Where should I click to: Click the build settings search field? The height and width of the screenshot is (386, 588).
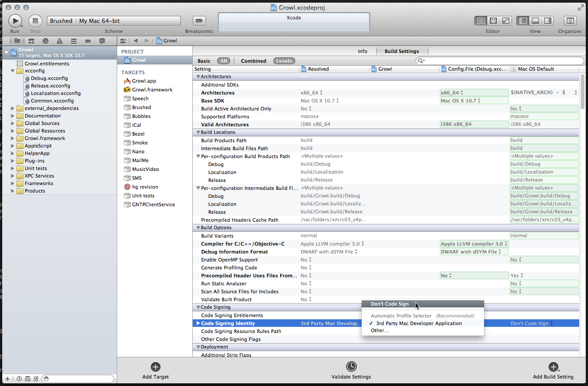coord(500,61)
